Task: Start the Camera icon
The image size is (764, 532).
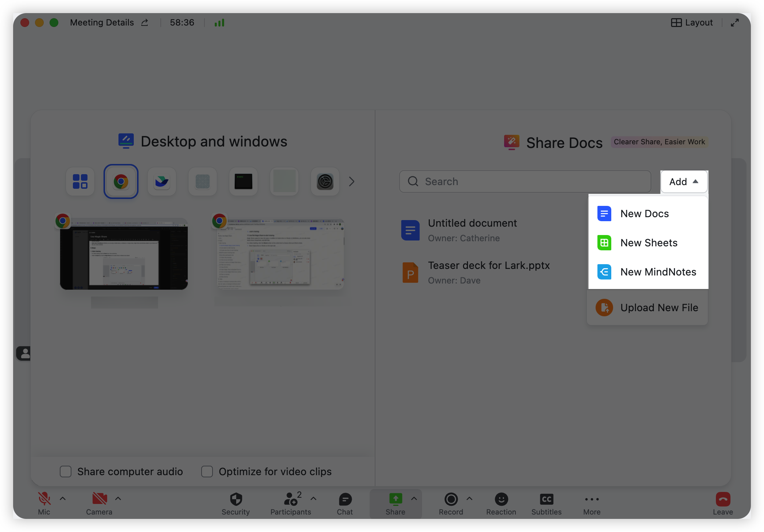Action: point(99,498)
